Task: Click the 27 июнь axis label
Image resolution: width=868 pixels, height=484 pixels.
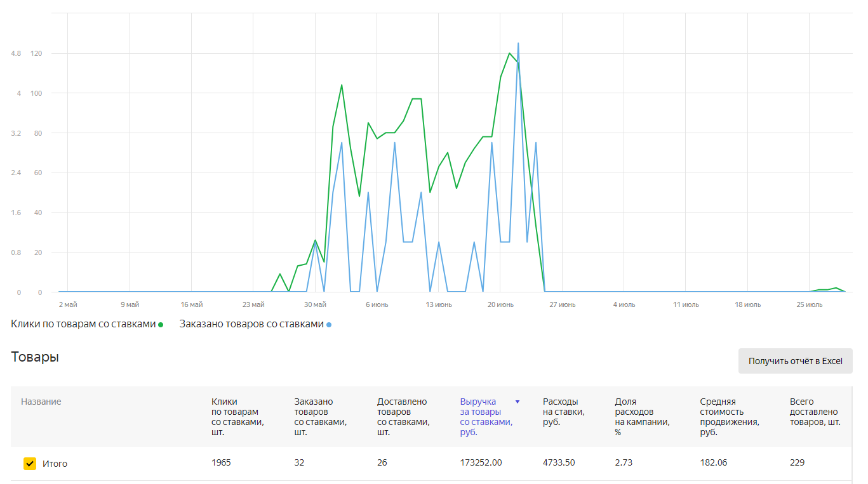Action: coord(562,305)
